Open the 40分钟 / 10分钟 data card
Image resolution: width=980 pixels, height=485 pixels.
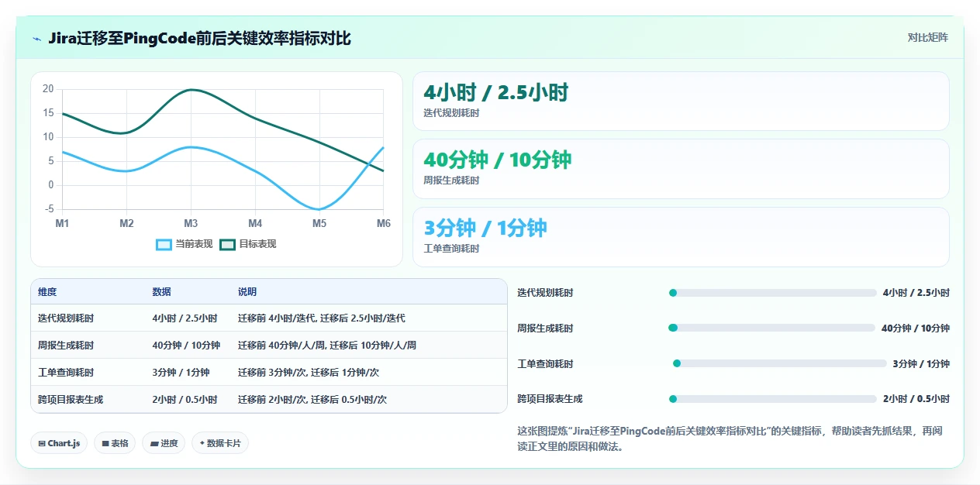(x=681, y=169)
